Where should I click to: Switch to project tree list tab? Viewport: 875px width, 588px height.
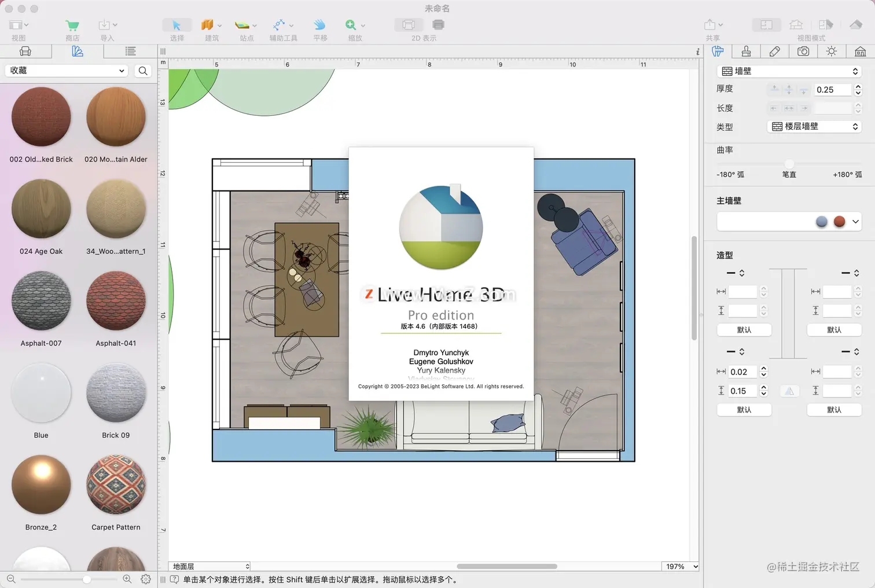(130, 52)
